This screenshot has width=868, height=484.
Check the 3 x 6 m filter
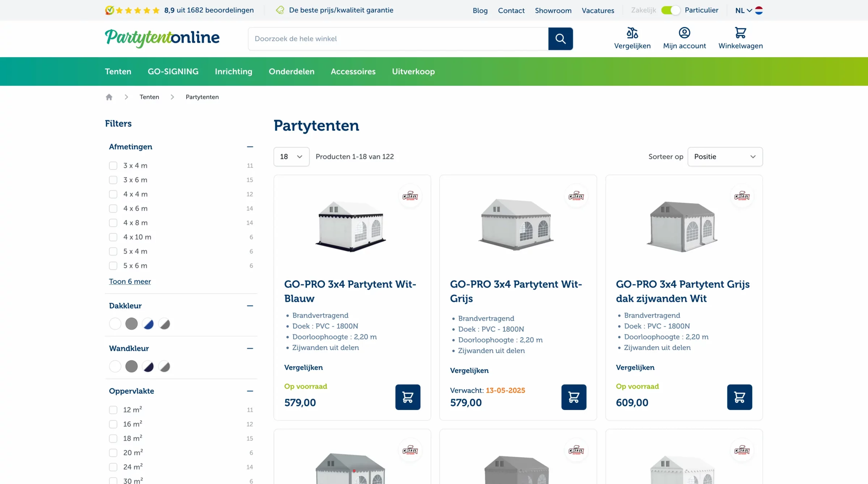click(x=113, y=180)
